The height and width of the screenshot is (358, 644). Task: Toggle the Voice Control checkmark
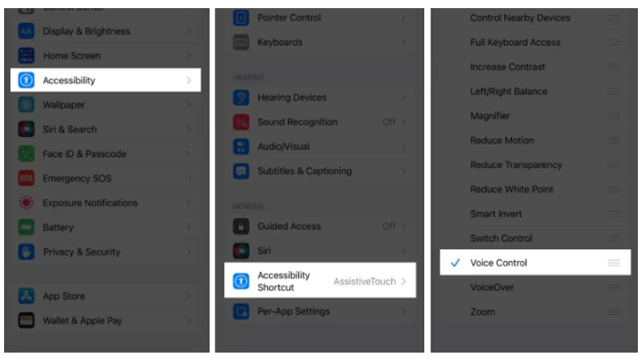pos(455,263)
